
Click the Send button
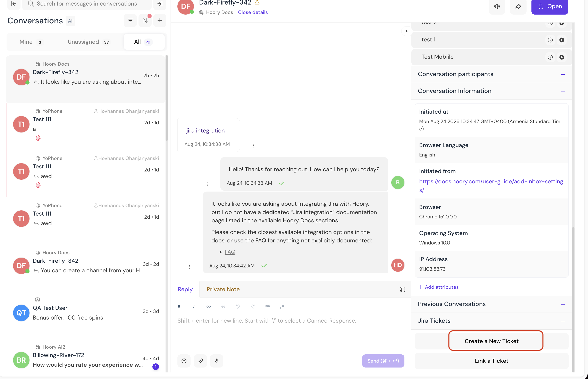tap(383, 361)
